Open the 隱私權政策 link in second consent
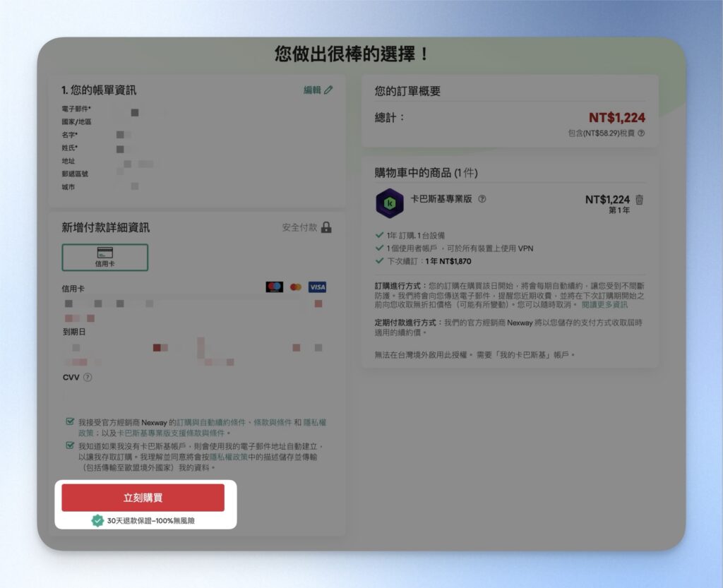The height and width of the screenshot is (588, 723). point(229,457)
